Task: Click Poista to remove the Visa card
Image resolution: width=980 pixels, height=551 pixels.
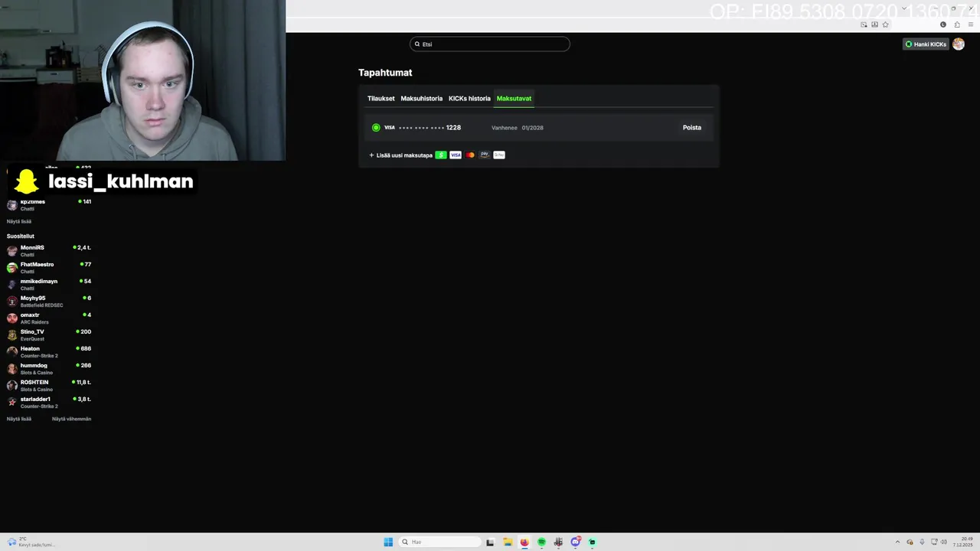Action: [x=692, y=128]
